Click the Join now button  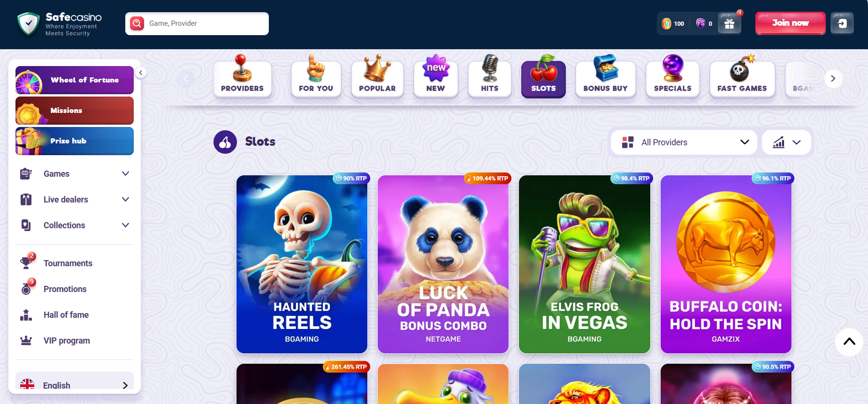[x=790, y=23]
